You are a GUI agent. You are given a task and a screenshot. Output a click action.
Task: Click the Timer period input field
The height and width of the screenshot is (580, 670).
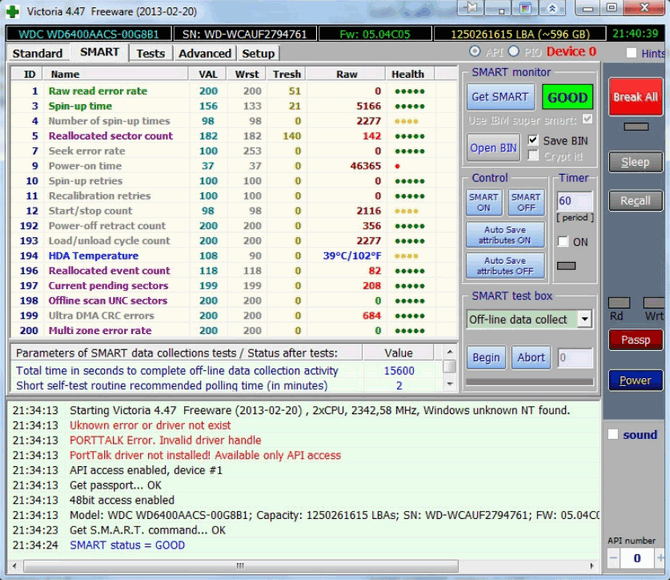point(574,201)
